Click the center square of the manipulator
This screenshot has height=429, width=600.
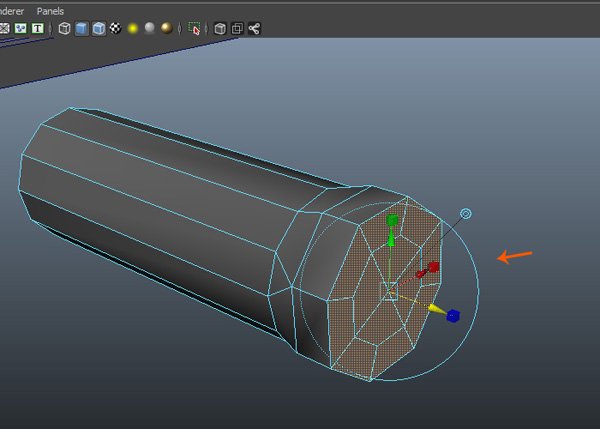(392, 292)
